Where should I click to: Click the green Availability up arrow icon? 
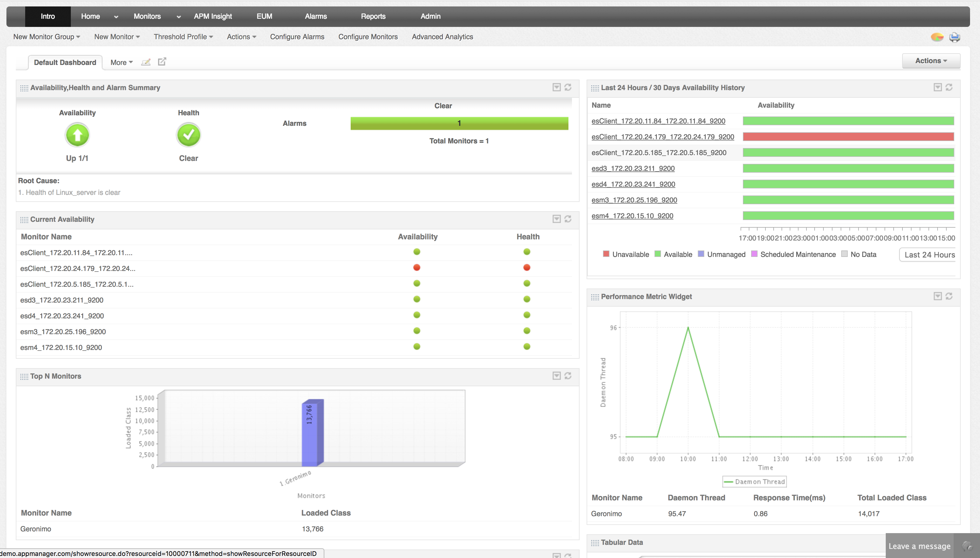click(77, 135)
